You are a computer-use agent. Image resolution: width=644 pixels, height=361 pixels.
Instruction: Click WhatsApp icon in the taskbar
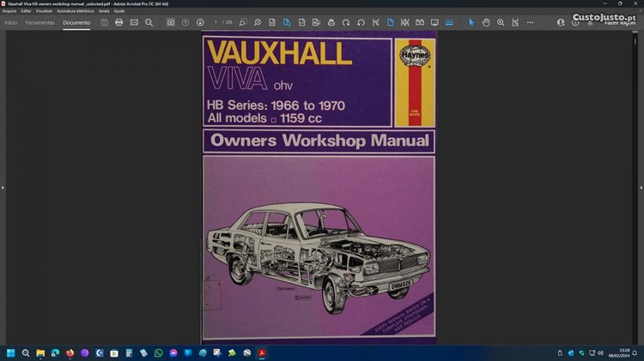pos(158,352)
